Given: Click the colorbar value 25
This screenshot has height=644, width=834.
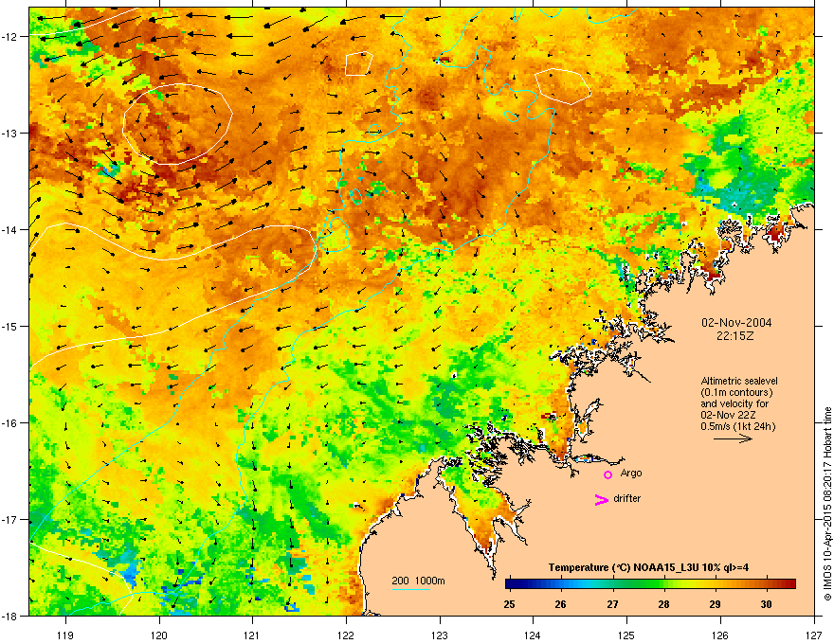Looking at the screenshot, I should point(509,604).
